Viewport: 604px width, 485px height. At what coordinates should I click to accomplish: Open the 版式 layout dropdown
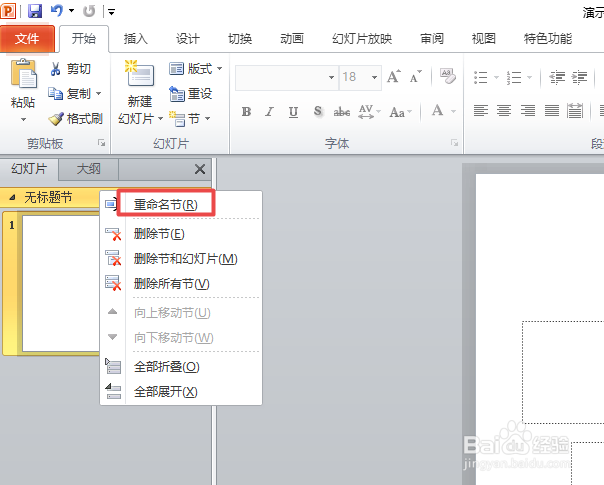pyautogui.click(x=196, y=69)
